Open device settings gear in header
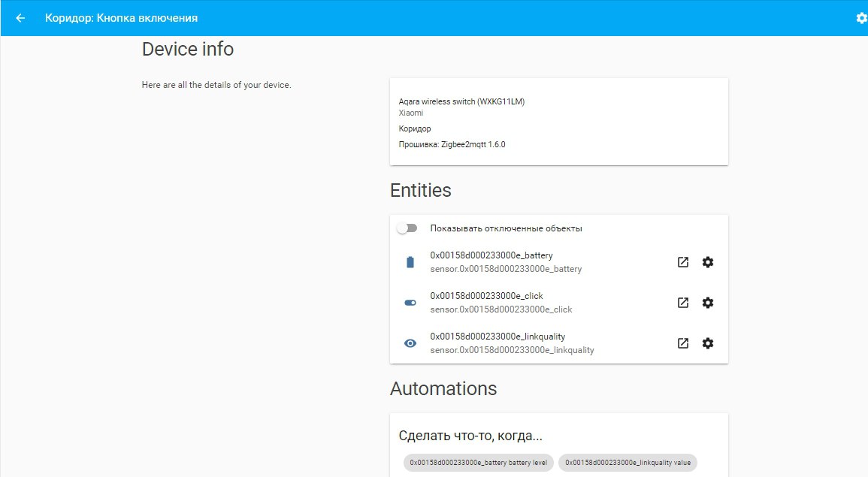This screenshot has width=868, height=477. [x=861, y=18]
